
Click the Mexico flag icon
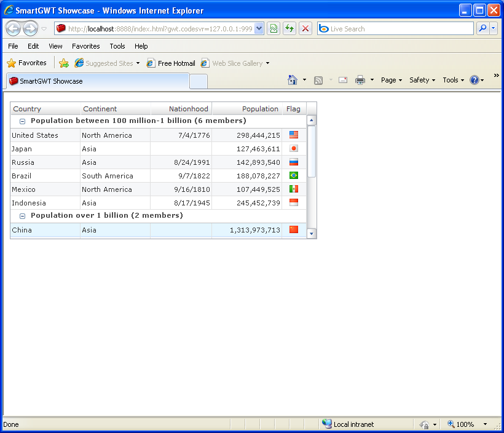coord(294,189)
